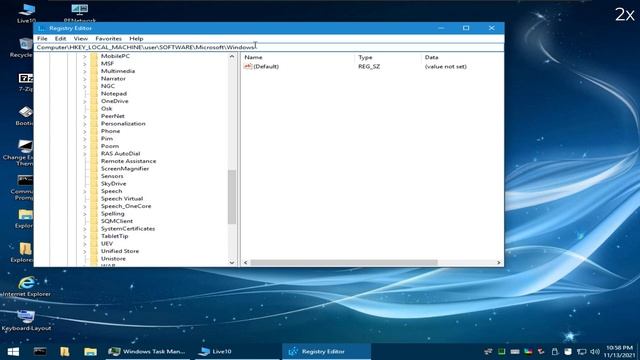Click the (Default) string value icon

click(x=248, y=66)
